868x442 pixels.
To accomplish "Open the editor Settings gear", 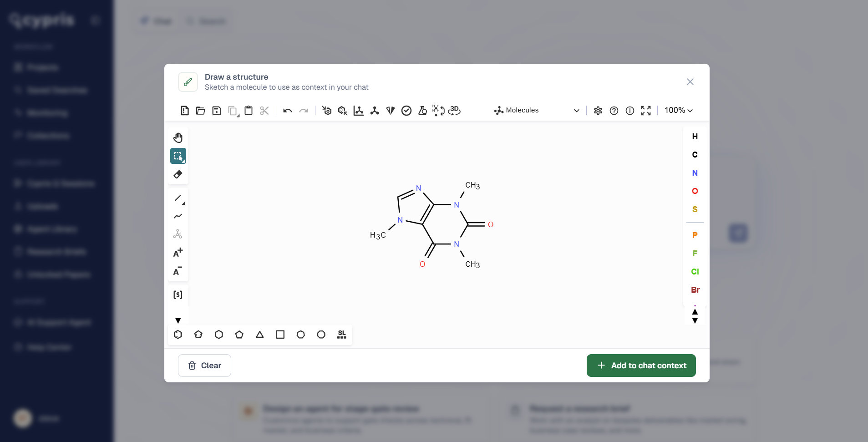I will tap(598, 111).
